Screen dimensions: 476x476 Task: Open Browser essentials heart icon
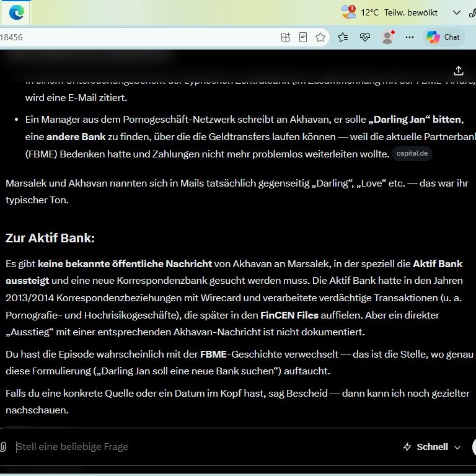(365, 37)
